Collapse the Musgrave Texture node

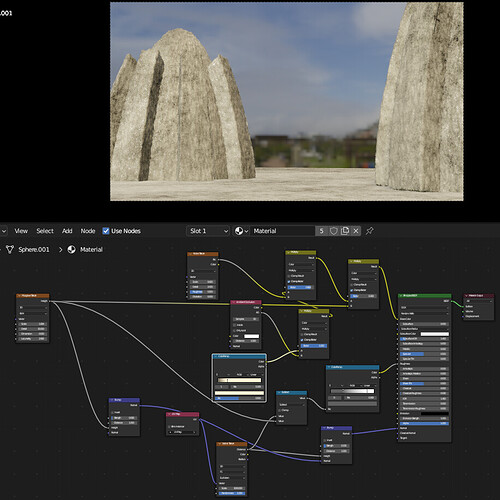pos(19,296)
